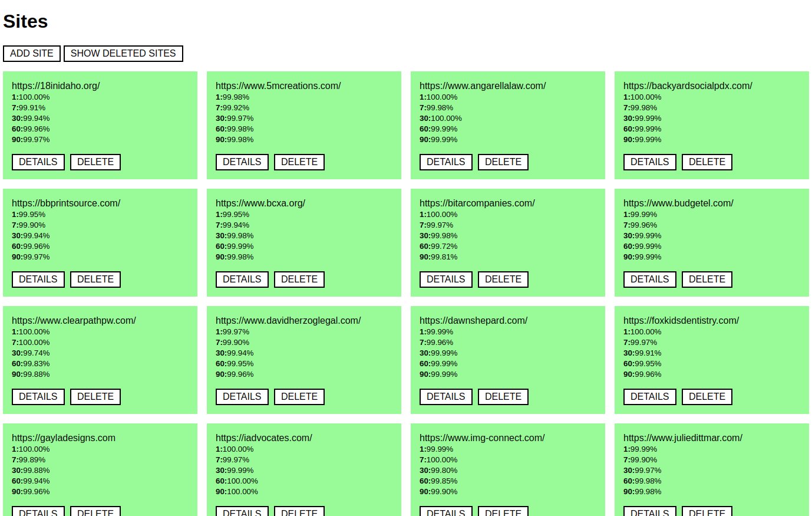
Task: Open details for 18inidaho.org
Action: (38, 162)
